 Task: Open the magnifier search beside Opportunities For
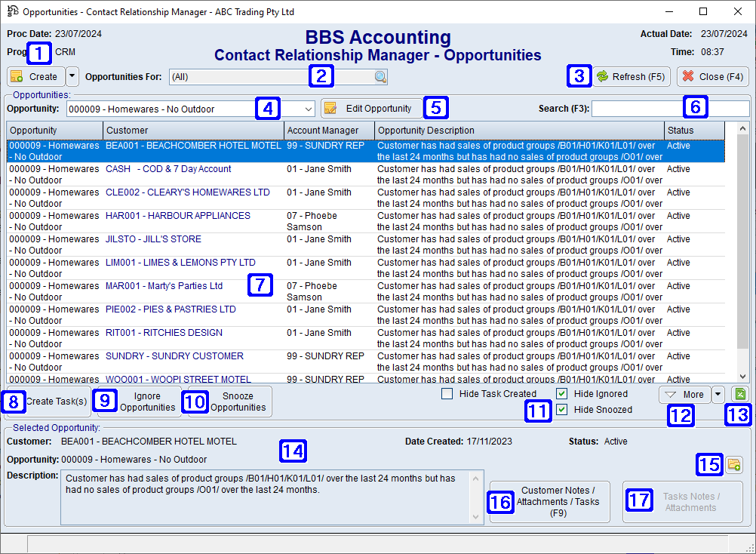click(380, 76)
